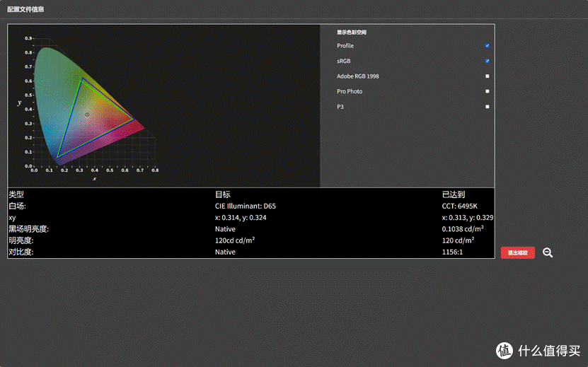This screenshot has height=367, width=588.
Task: Click the red exit zoom button
Action: point(517,252)
